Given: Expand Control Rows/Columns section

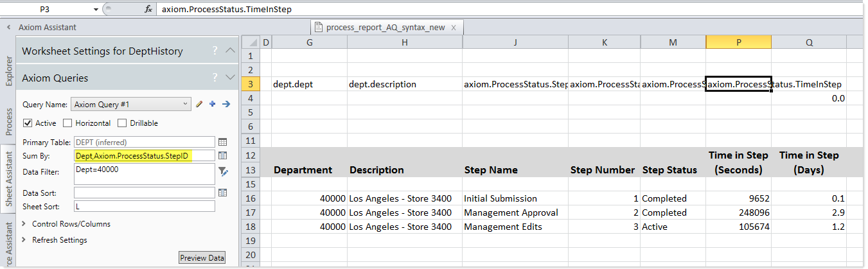Looking at the screenshot, I should pos(24,224).
